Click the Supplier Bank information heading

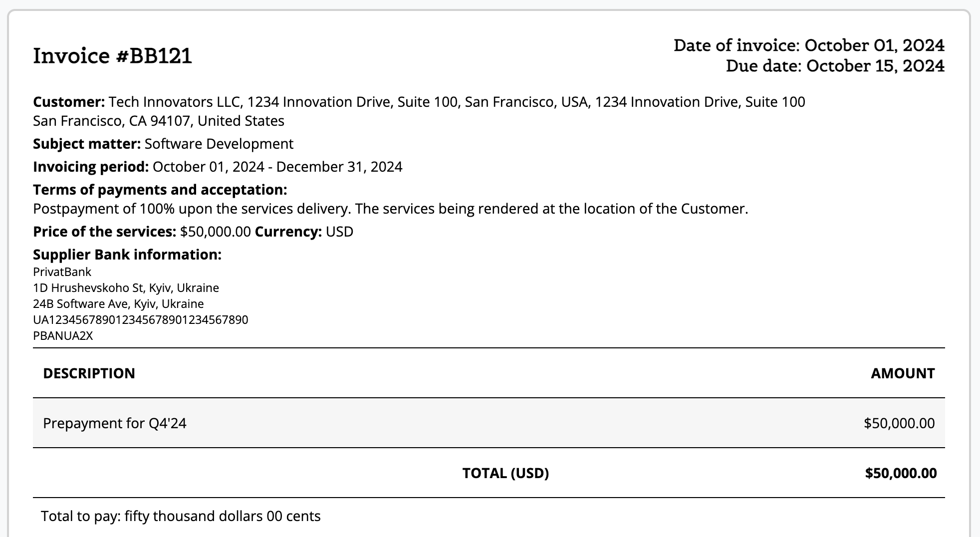127,255
